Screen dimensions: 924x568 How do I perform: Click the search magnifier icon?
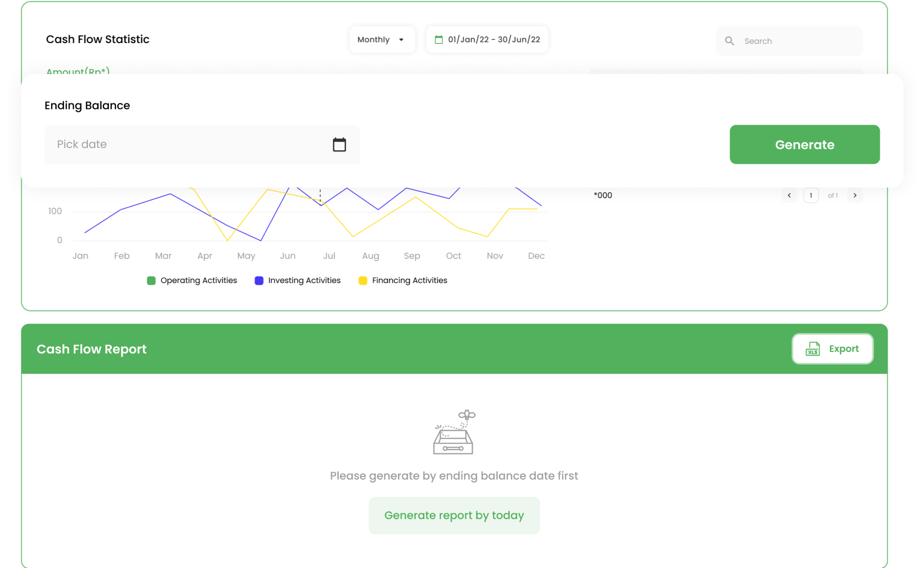730,41
